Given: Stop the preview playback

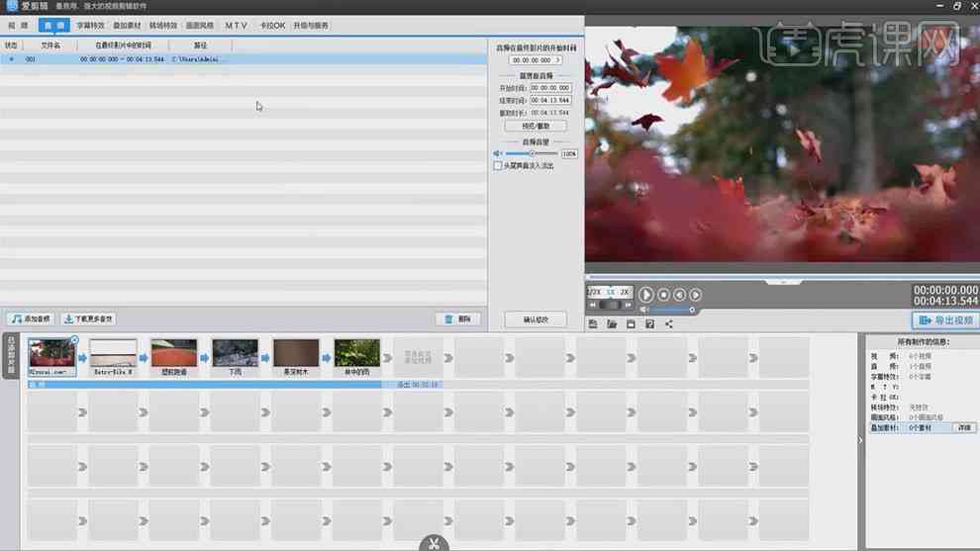Looking at the screenshot, I should [x=664, y=294].
